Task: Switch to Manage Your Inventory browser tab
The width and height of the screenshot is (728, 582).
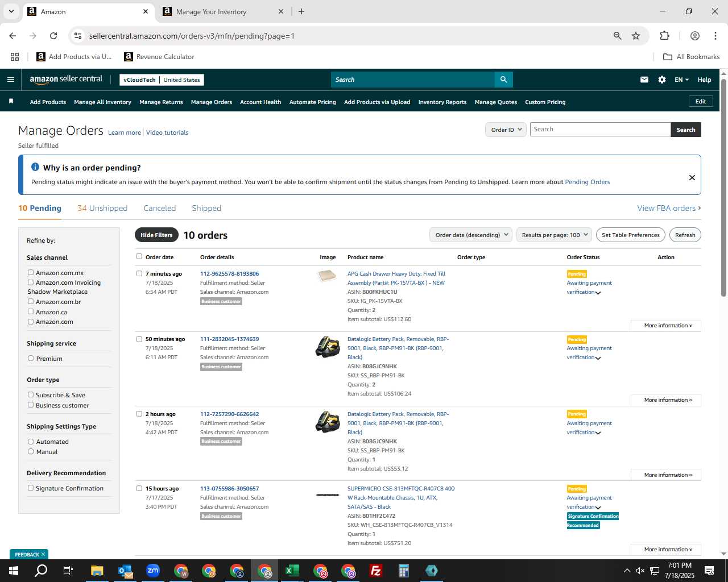Action: click(x=222, y=11)
